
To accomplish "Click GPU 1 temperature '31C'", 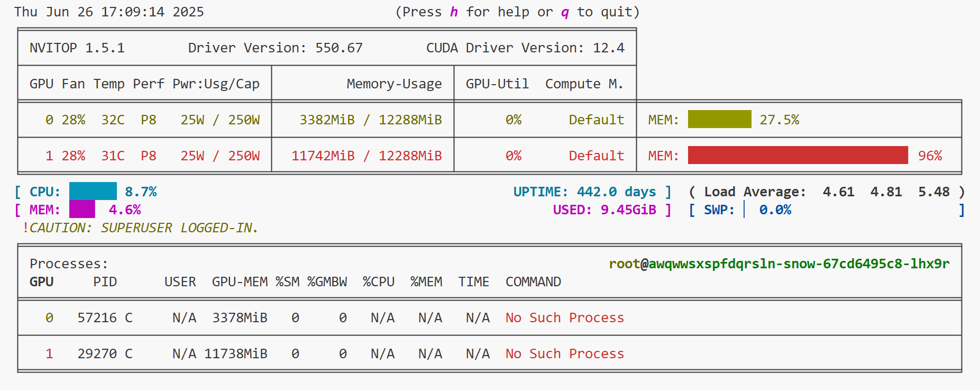I will 113,156.
